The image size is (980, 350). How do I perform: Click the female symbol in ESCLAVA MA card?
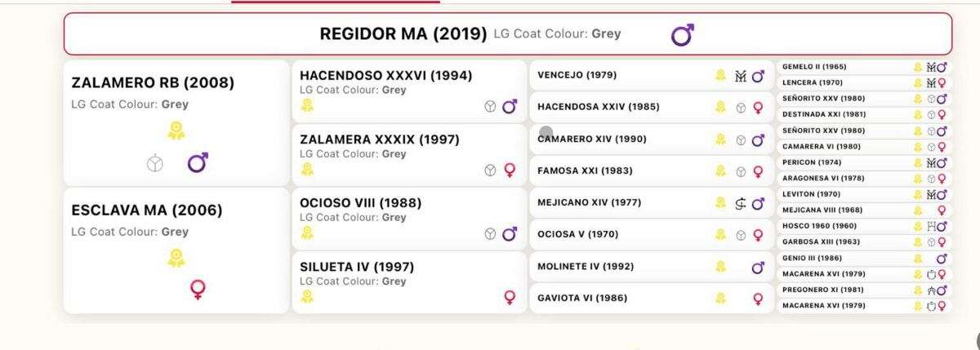(x=197, y=289)
